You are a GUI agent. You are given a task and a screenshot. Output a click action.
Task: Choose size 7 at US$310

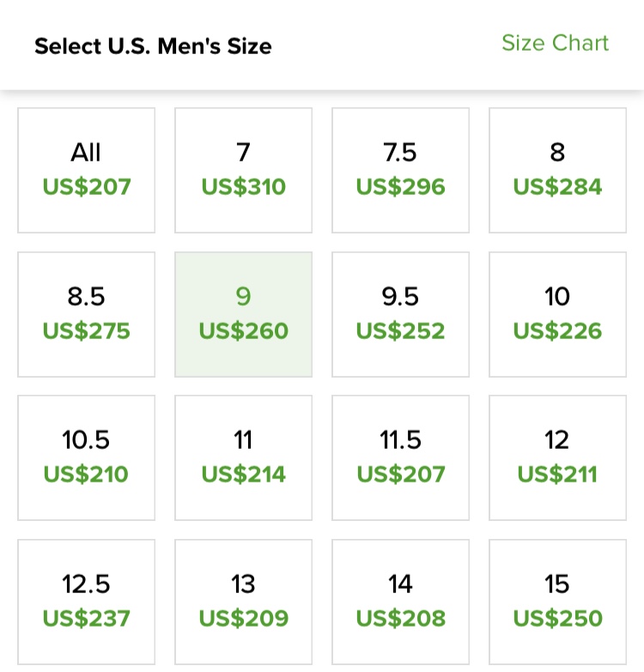244,170
